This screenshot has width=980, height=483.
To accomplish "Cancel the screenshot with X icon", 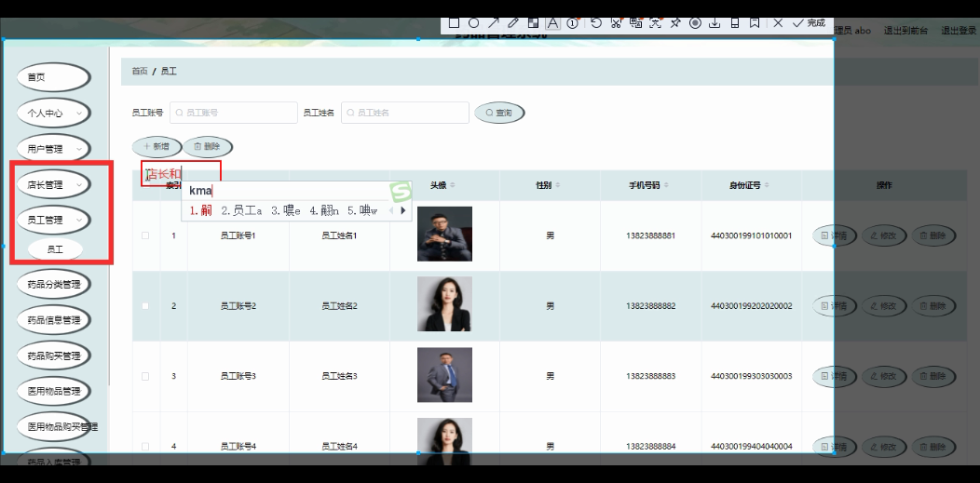I will point(778,23).
